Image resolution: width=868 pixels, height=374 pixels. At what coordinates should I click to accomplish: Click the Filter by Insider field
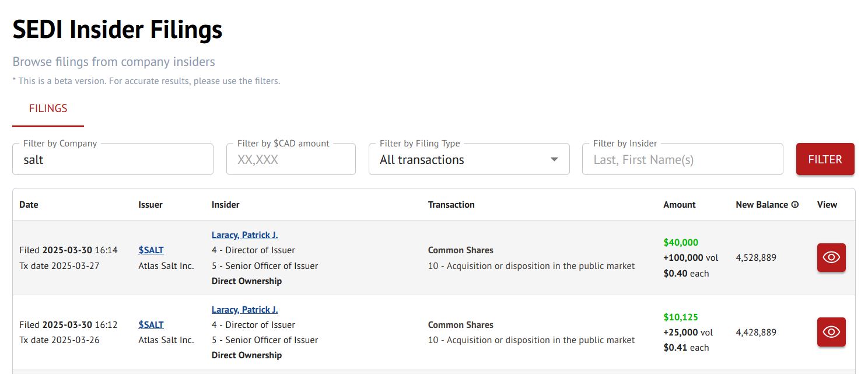pos(682,160)
